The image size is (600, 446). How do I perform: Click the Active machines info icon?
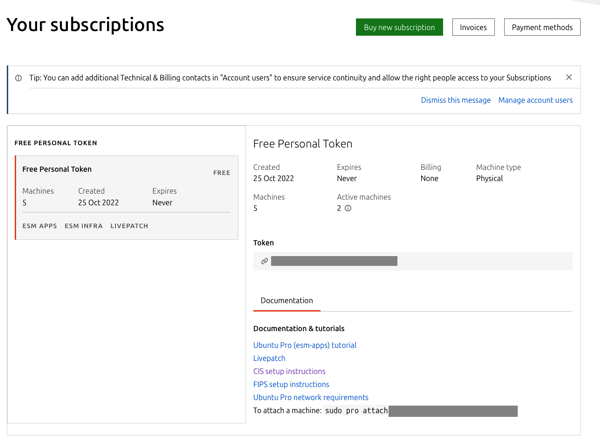(348, 208)
